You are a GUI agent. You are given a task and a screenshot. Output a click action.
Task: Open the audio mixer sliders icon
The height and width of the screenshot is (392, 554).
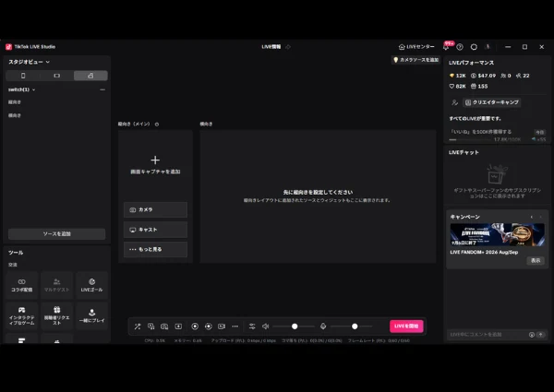pos(252,327)
